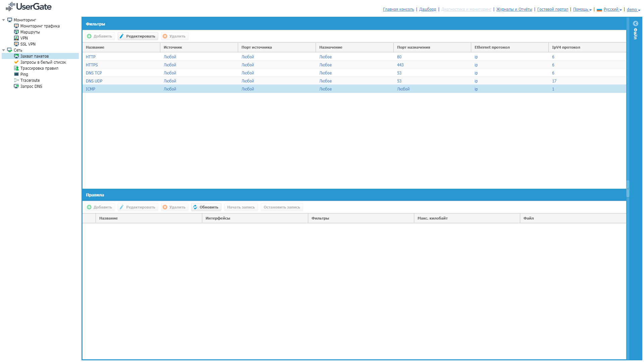Click the SSL VPN icon in tree
Screen dimensions: 644x362
(16, 44)
